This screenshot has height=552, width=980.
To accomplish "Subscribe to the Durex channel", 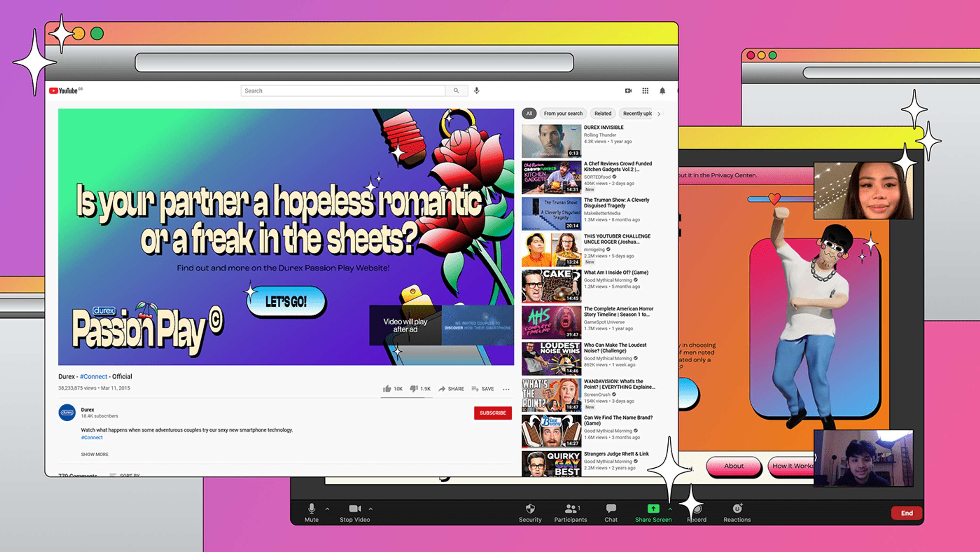I will 493,413.
